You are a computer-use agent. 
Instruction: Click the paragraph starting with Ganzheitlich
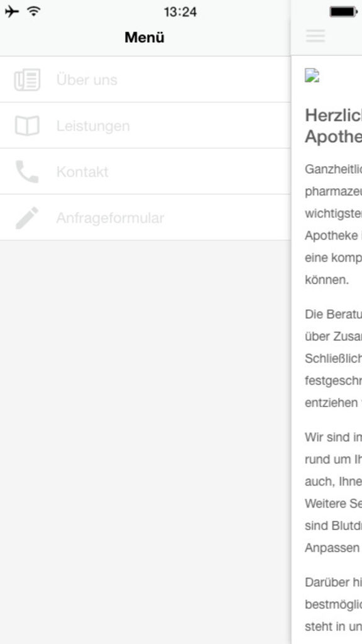point(333,225)
